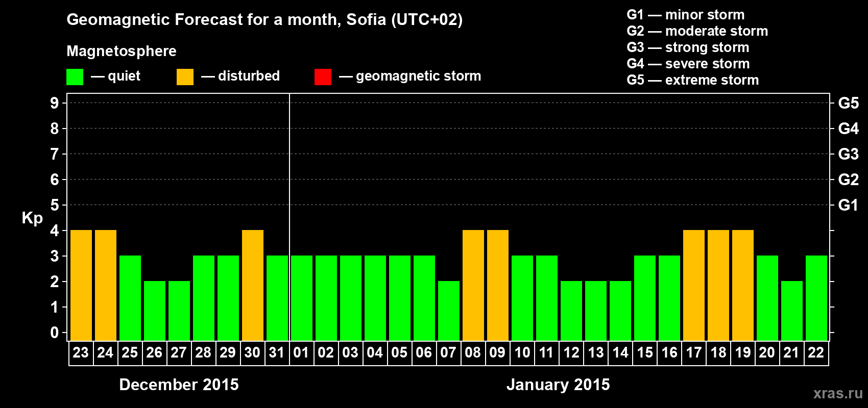Viewport: 868px width, 408px height.
Task: Click date cell '02' on the axis
Action: pyautogui.click(x=326, y=353)
